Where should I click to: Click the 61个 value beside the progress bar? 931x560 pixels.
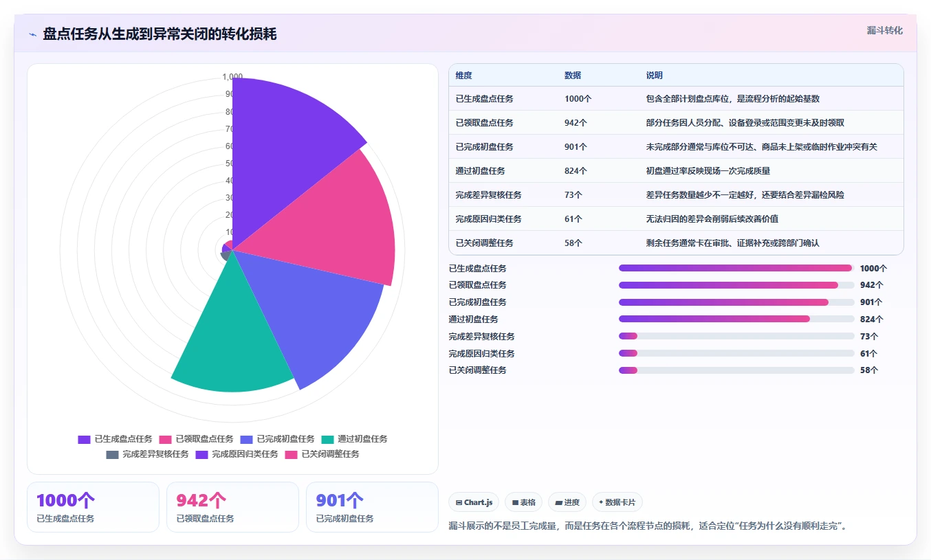tap(869, 354)
